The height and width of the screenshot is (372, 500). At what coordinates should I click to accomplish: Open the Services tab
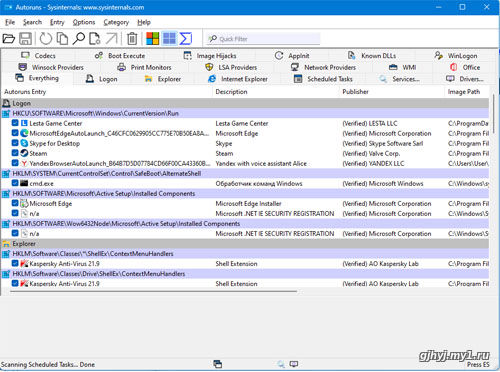[399, 79]
